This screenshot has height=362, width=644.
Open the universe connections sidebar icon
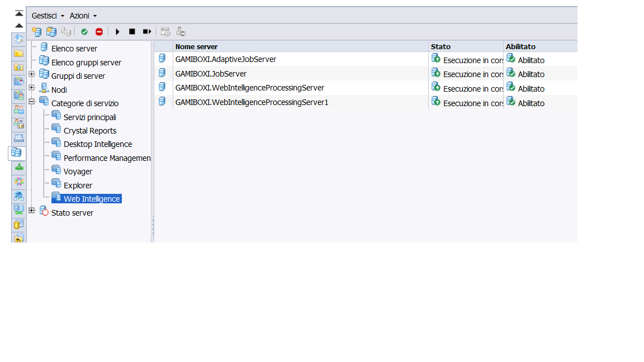(x=19, y=196)
